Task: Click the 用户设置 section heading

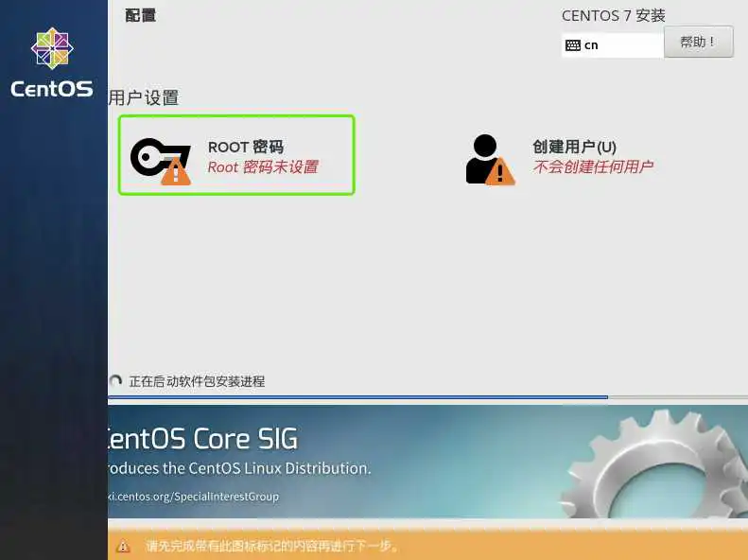Action: (x=144, y=97)
